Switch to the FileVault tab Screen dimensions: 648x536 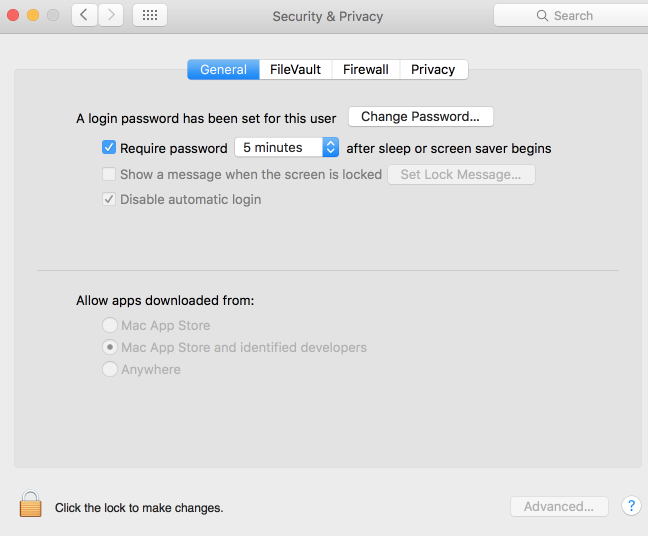(295, 69)
